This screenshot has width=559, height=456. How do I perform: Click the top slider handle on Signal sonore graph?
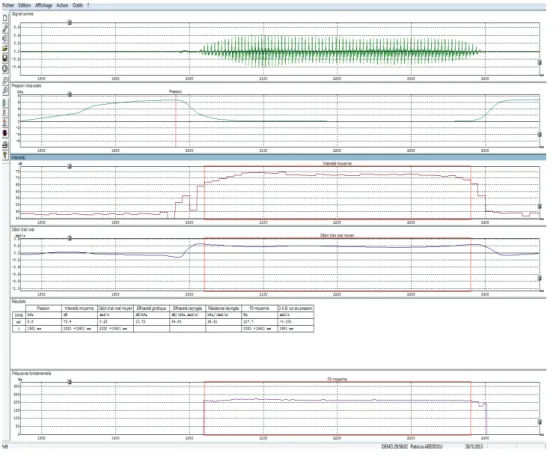tap(70, 22)
